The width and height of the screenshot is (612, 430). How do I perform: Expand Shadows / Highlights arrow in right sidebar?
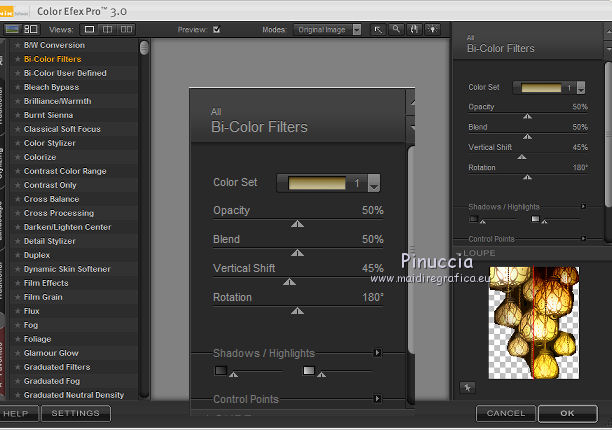pos(584,206)
